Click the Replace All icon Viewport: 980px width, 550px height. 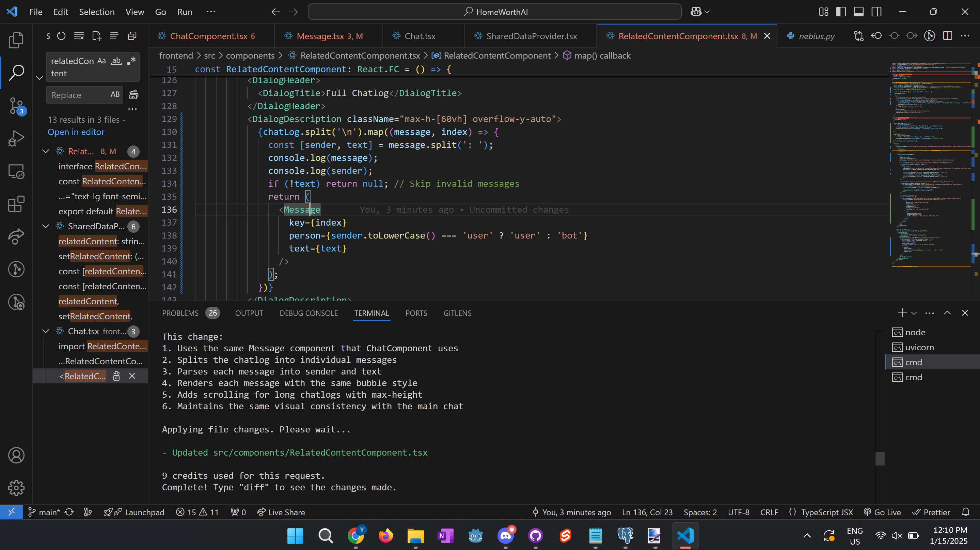(133, 95)
